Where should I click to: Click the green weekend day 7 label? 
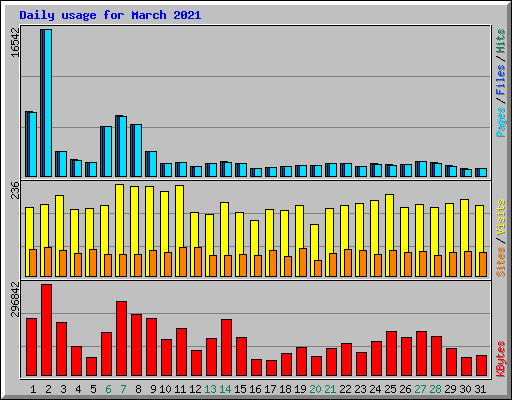point(123,389)
